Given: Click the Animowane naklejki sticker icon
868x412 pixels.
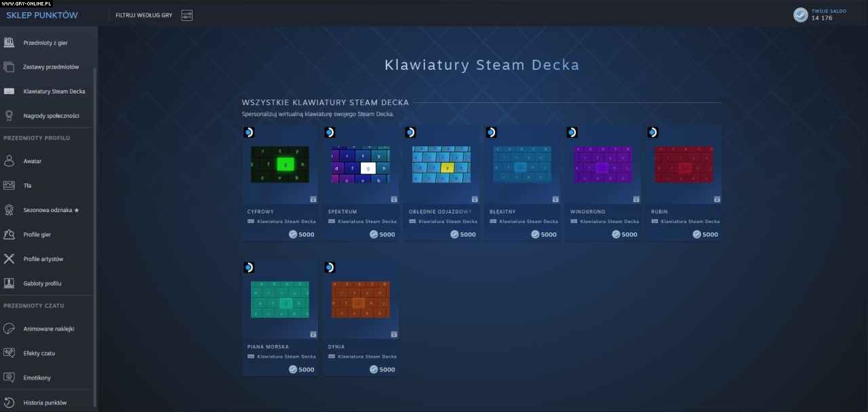Looking at the screenshot, I should [9, 329].
